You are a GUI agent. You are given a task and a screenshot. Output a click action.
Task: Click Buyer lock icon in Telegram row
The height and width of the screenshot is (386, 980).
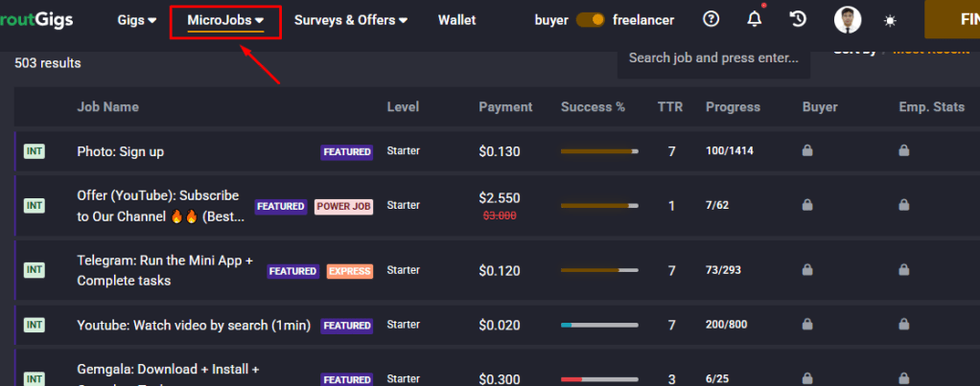coord(807,270)
